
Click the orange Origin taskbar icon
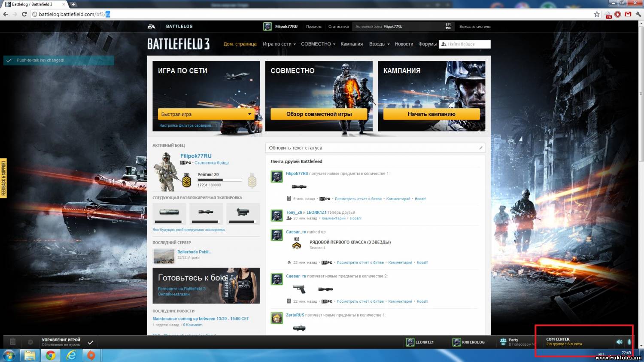tap(91, 356)
